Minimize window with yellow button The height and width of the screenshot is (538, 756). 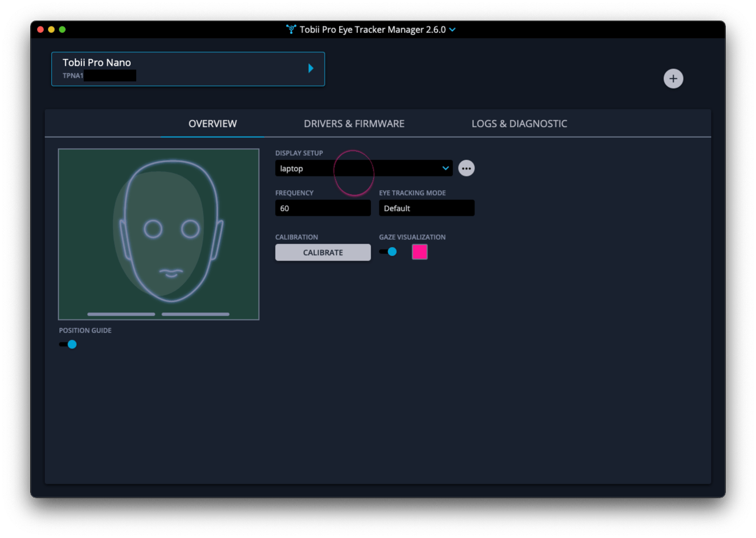coord(51,30)
